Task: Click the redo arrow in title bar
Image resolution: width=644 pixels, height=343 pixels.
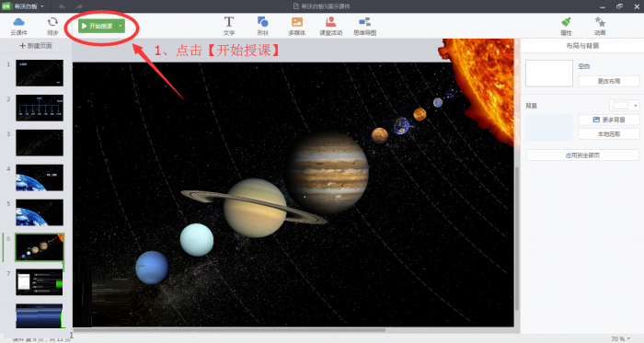Action: (79, 6)
